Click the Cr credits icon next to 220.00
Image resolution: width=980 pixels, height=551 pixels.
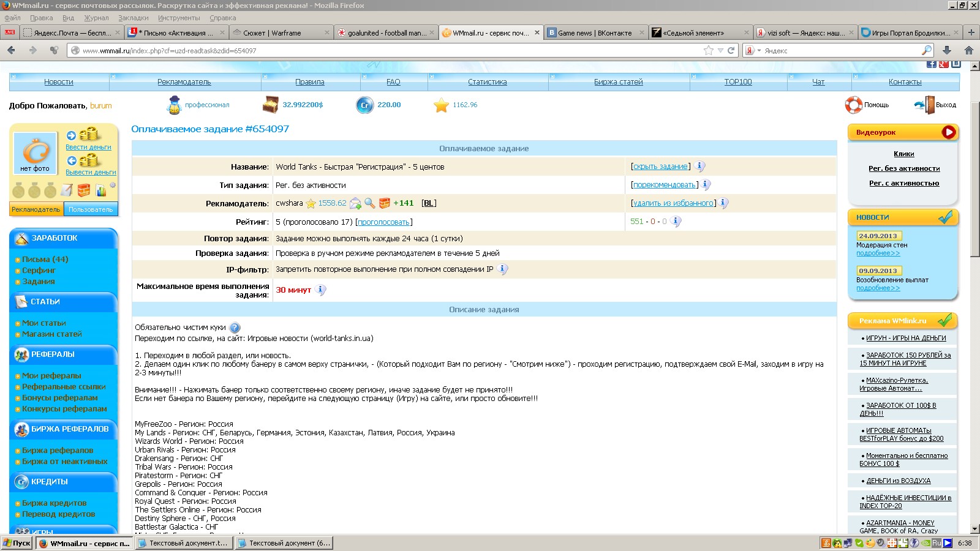pos(364,105)
